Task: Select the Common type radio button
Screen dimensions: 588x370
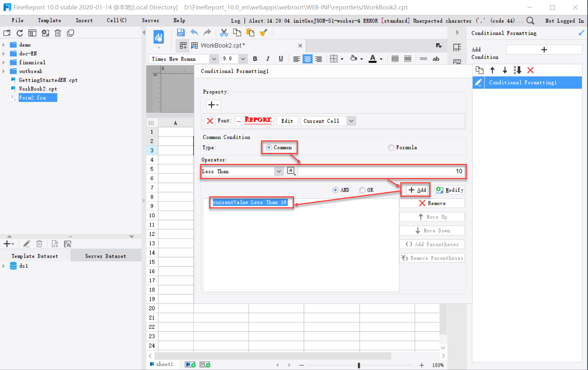Action: 269,147
